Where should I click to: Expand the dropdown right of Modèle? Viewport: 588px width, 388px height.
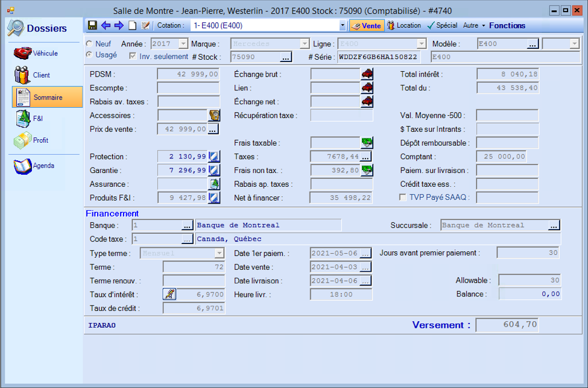point(575,44)
